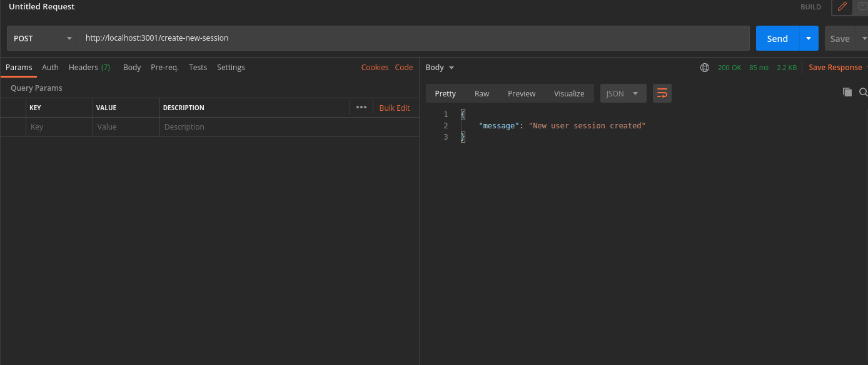
Task: Switch to the Headers tab
Action: [83, 67]
